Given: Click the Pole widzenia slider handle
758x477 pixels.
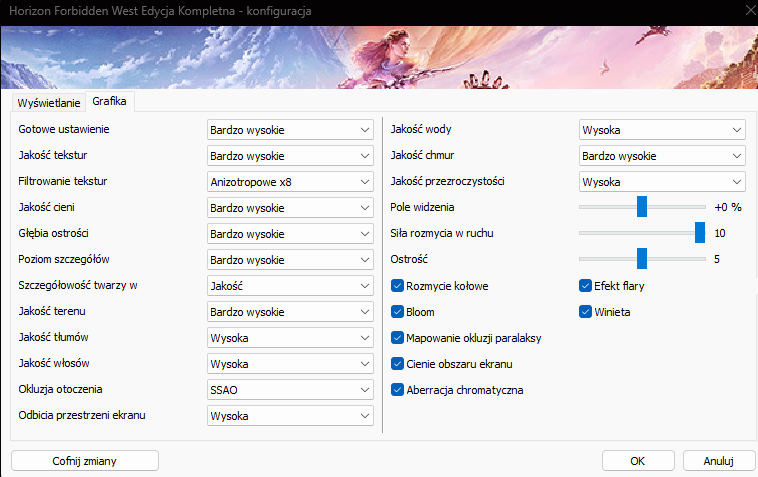Looking at the screenshot, I should 641,207.
